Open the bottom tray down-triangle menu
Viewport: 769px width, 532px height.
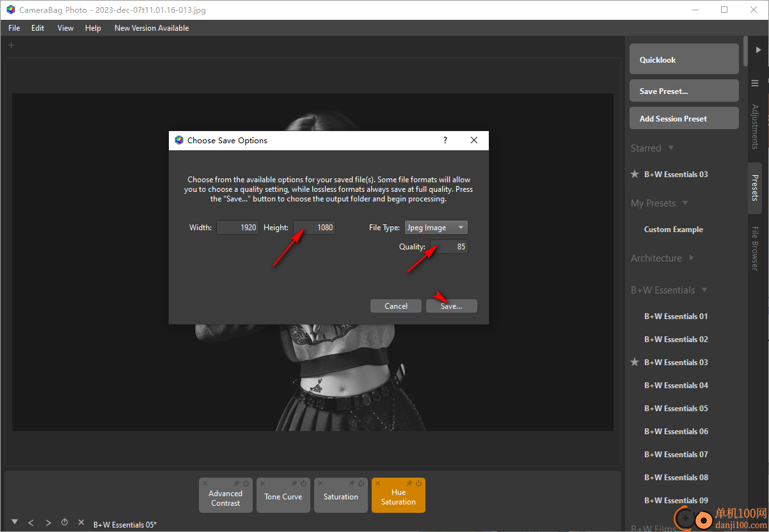click(15, 522)
